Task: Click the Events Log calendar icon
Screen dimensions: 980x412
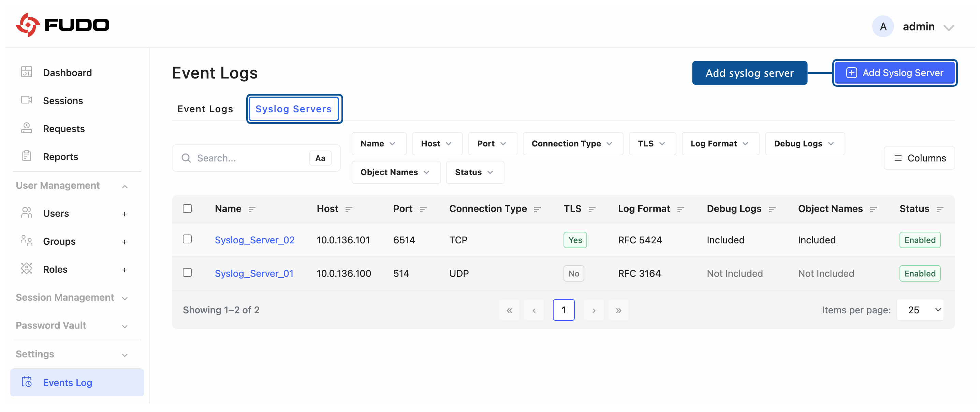Action: tap(26, 382)
